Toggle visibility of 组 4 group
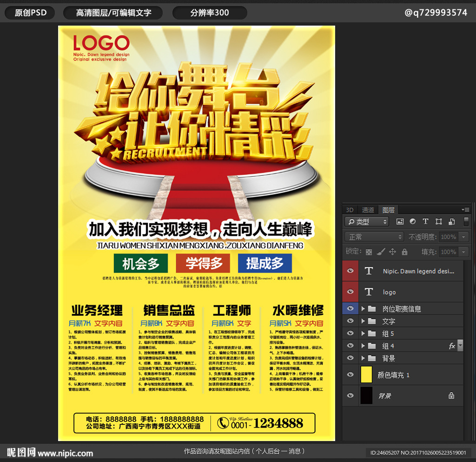 click(350, 345)
